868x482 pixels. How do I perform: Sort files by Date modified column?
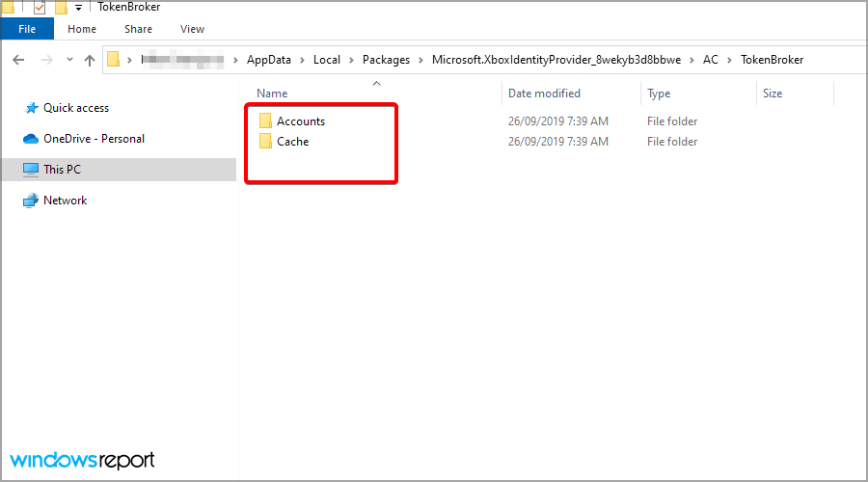[x=544, y=94]
